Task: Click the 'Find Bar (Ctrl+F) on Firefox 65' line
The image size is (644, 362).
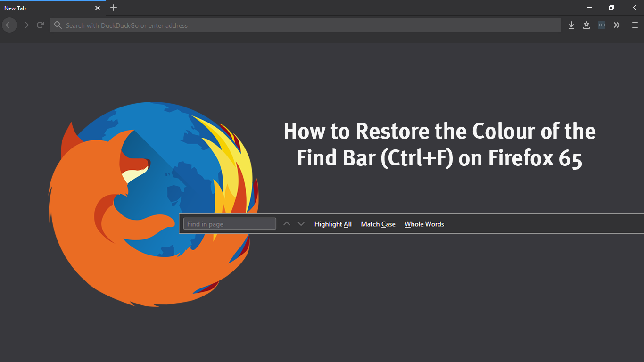Action: (439, 159)
